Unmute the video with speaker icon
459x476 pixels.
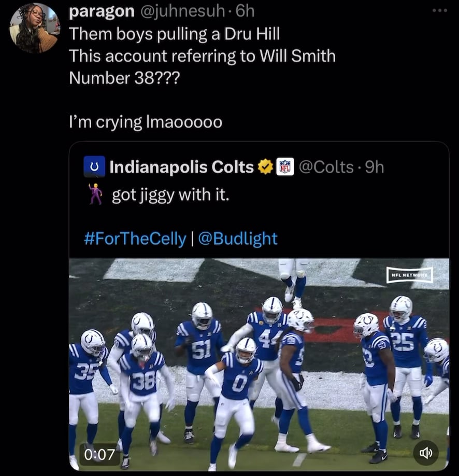425,453
